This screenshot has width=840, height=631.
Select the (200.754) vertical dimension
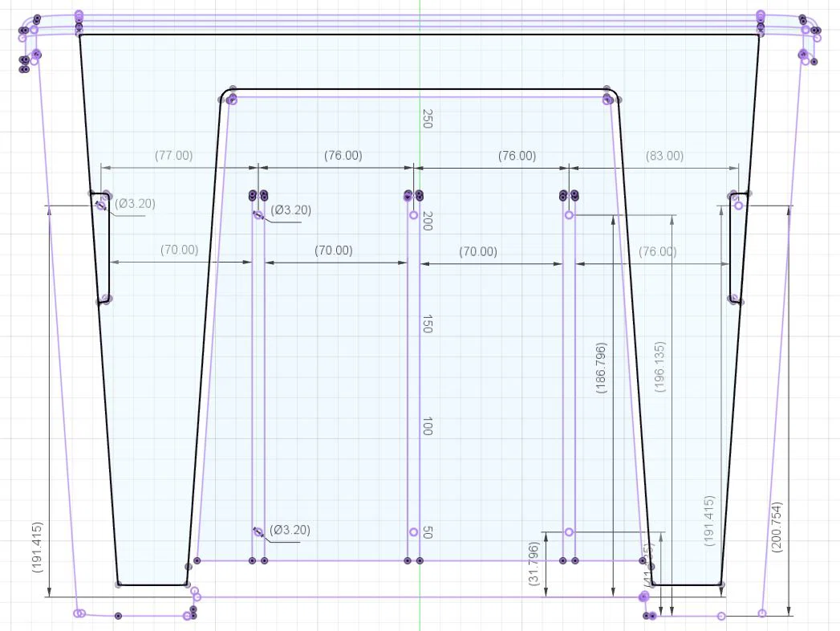coord(777,527)
